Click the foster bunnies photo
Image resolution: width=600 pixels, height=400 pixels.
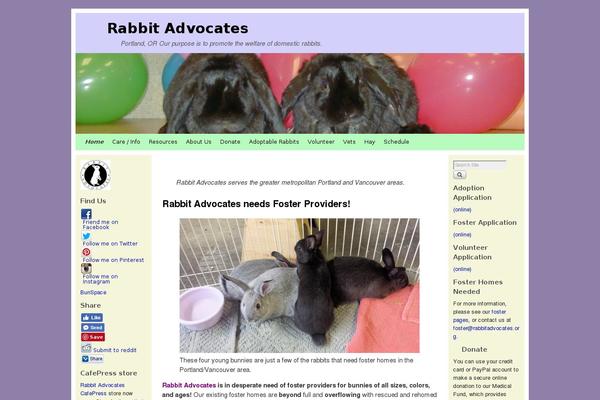click(x=299, y=286)
